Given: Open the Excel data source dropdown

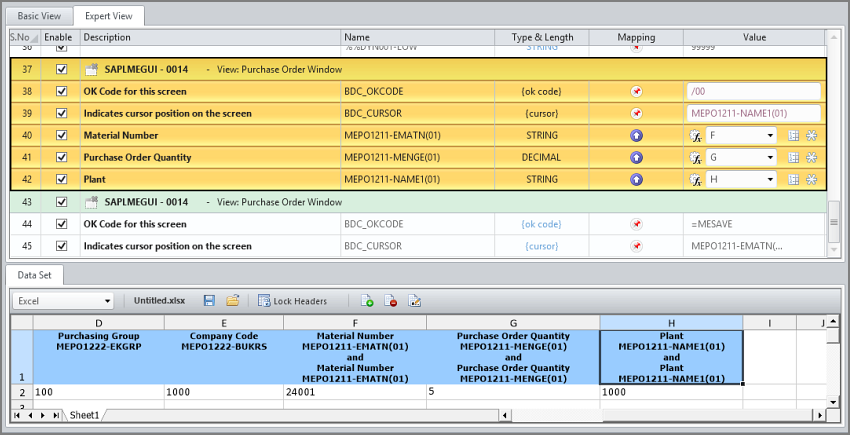Looking at the screenshot, I should point(63,301).
